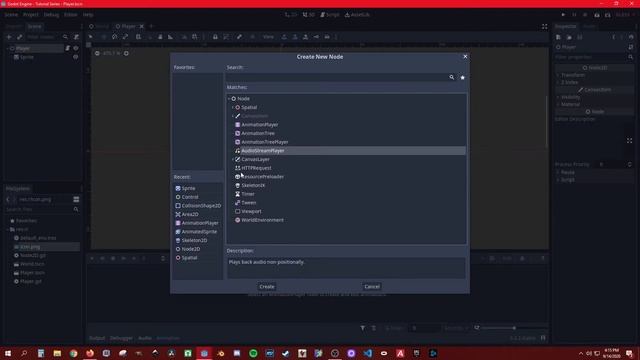Choose the Timer node type
Viewport: 640px width, 360px height.
pyautogui.click(x=248, y=194)
